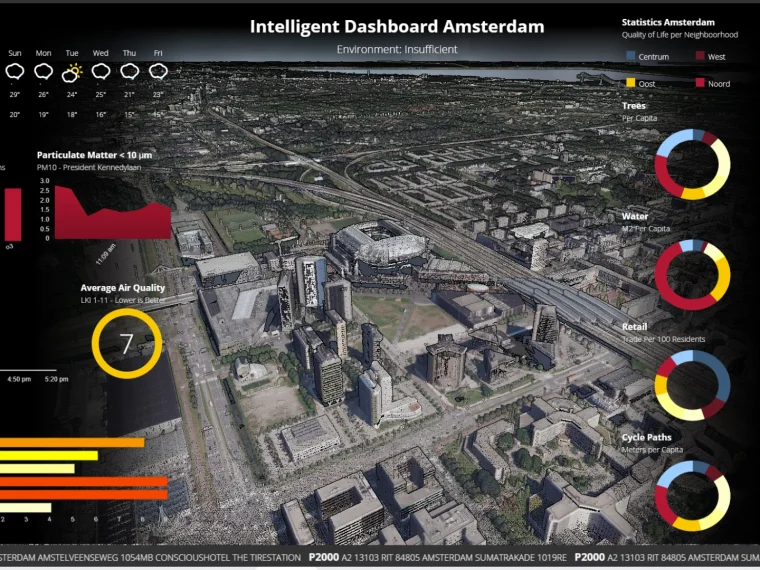Viewport: 760px width, 570px height.
Task: Click the 'Centrum' legend label
Action: [x=653, y=57]
